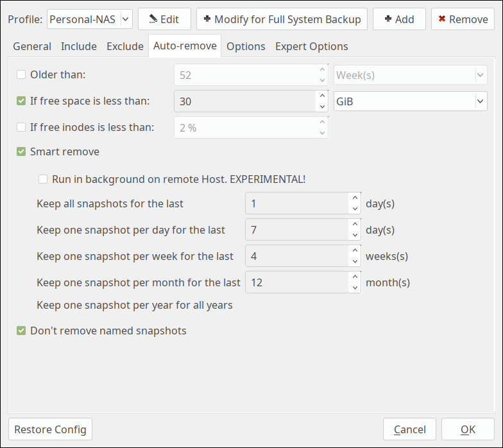The image size is (503, 448).
Task: Enable Run in background on remote Host
Action: (43, 179)
